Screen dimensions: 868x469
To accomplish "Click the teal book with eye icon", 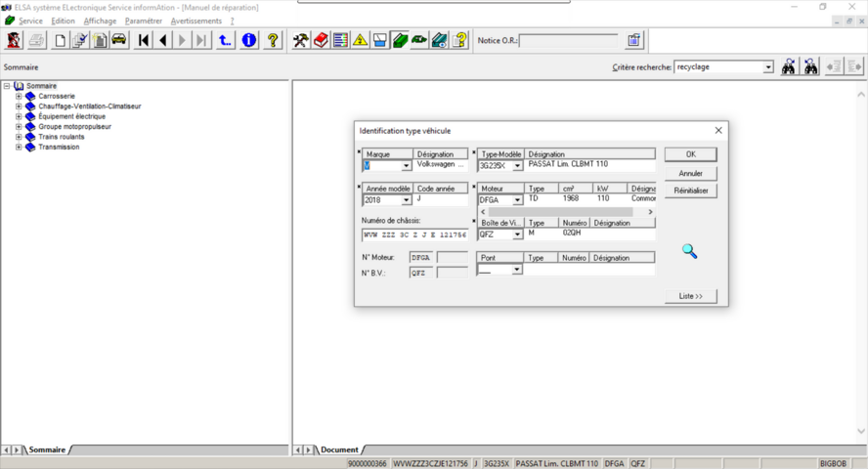I will [440, 40].
